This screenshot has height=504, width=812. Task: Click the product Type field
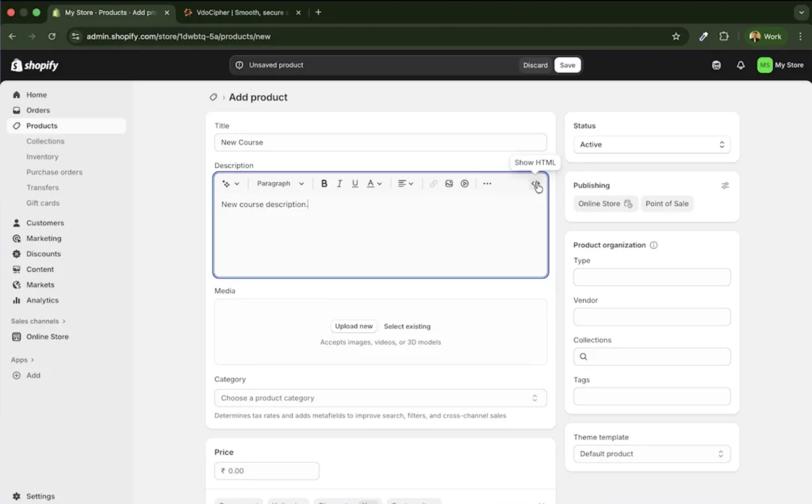(x=652, y=277)
